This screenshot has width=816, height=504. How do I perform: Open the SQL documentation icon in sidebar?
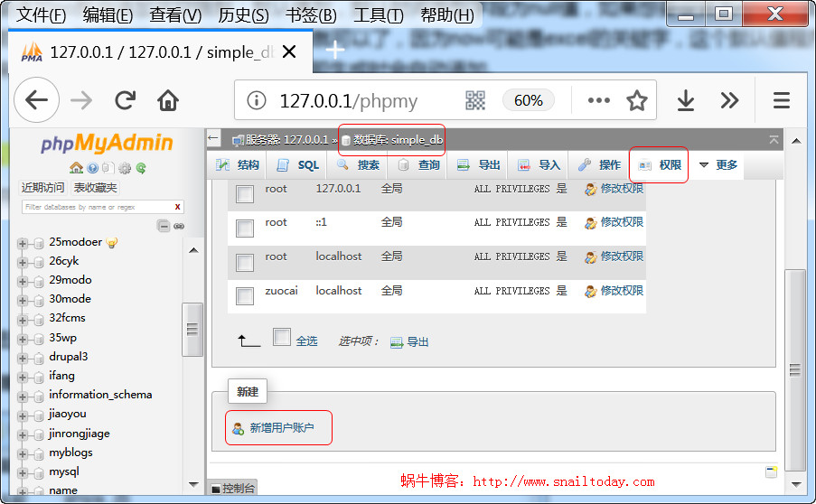click(x=108, y=167)
